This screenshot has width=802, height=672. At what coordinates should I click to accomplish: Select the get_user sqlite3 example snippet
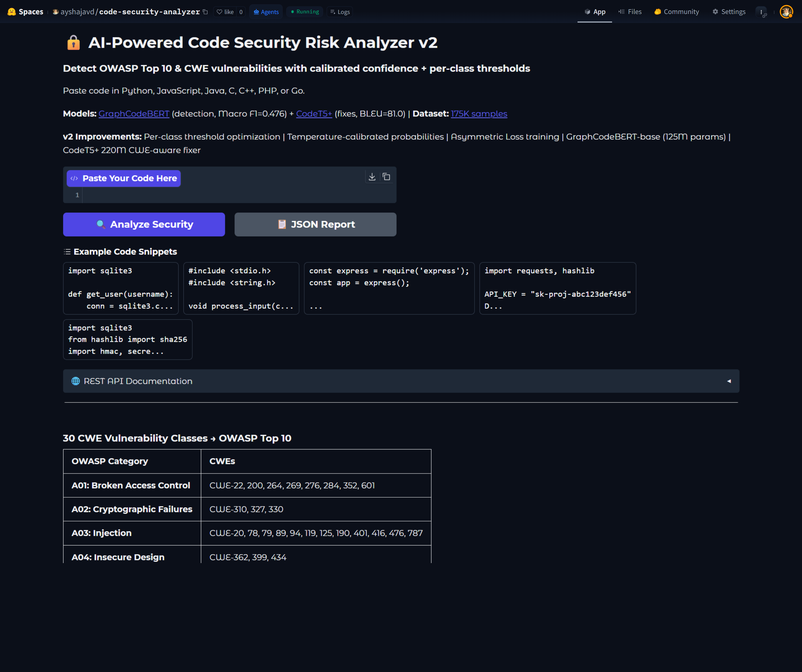pos(121,288)
